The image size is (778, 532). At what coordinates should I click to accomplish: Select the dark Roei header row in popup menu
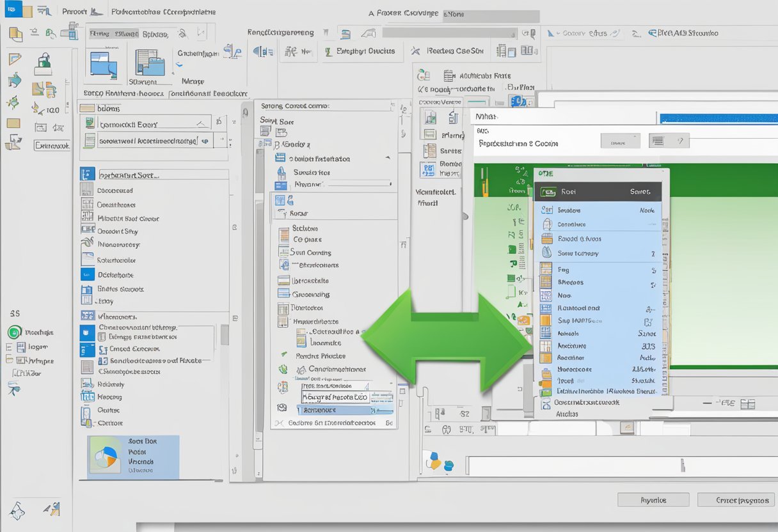coord(597,192)
